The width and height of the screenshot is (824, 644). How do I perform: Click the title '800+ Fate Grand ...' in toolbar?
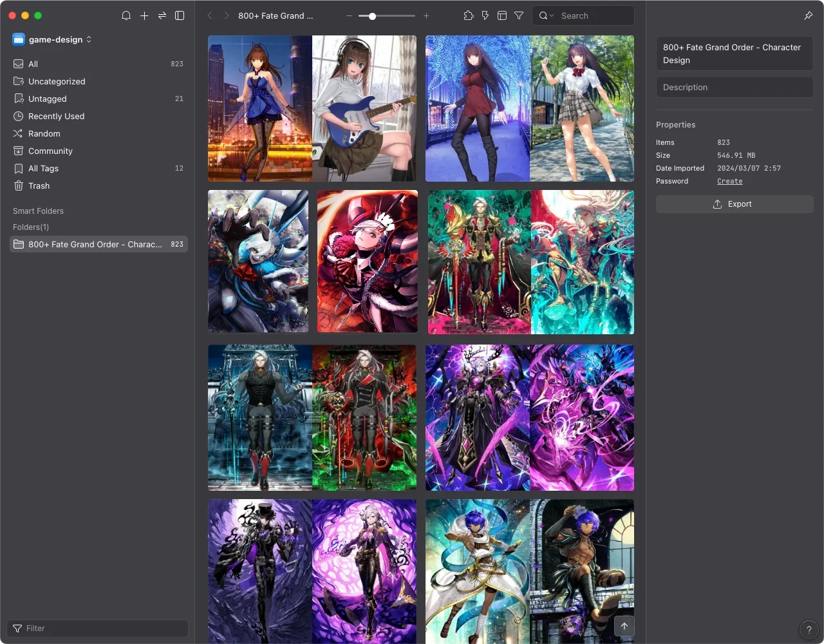[276, 15]
